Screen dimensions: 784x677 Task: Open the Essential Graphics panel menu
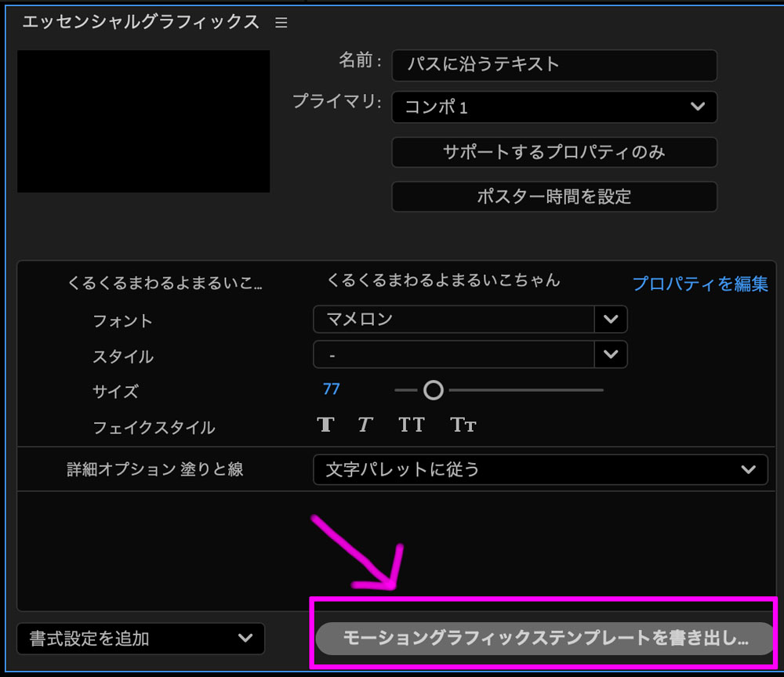[281, 23]
